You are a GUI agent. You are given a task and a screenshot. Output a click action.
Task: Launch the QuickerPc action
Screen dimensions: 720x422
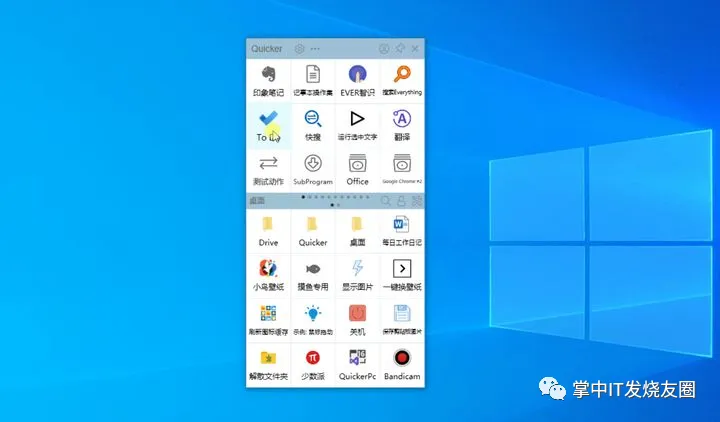pyautogui.click(x=357, y=365)
